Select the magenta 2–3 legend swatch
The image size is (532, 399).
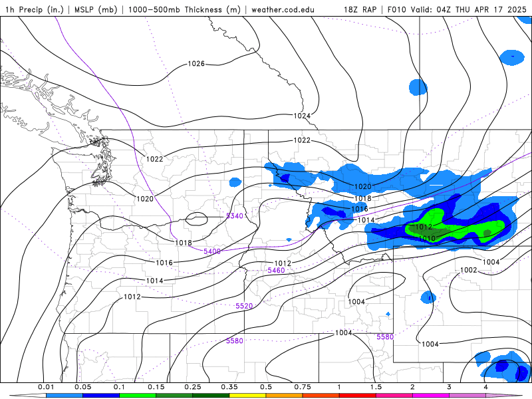point(431,396)
